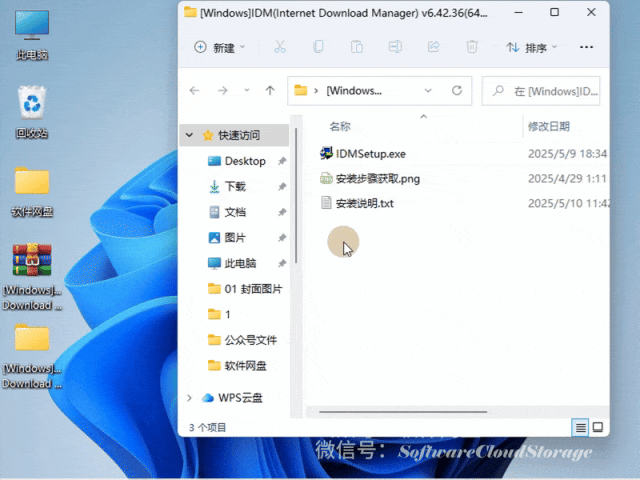Open Desktop in quick access list
The image size is (640, 480).
pos(245,161)
